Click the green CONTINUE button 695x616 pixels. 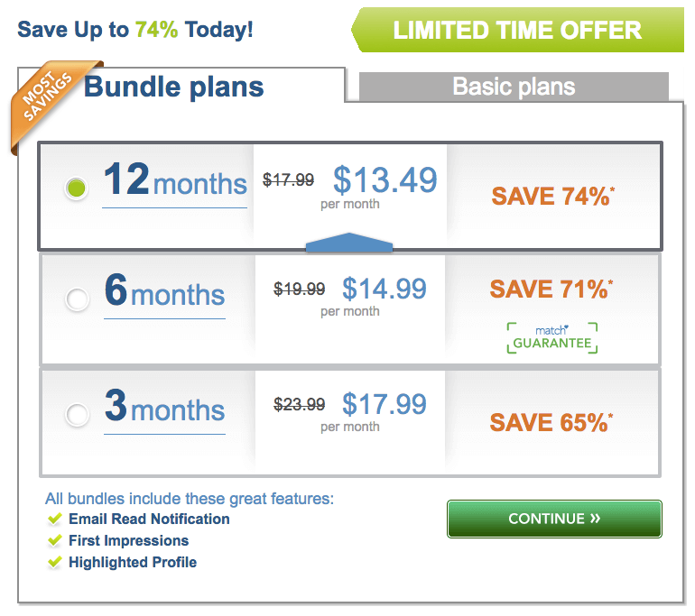(554, 519)
